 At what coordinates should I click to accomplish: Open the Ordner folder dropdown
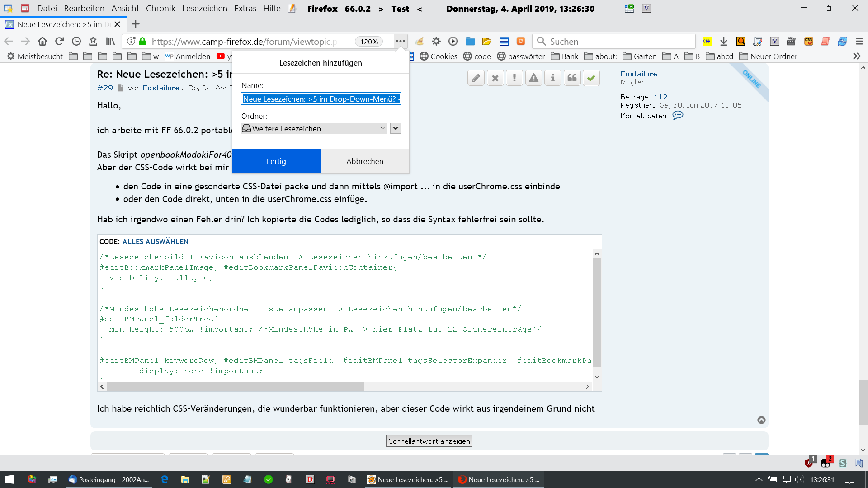tap(314, 129)
